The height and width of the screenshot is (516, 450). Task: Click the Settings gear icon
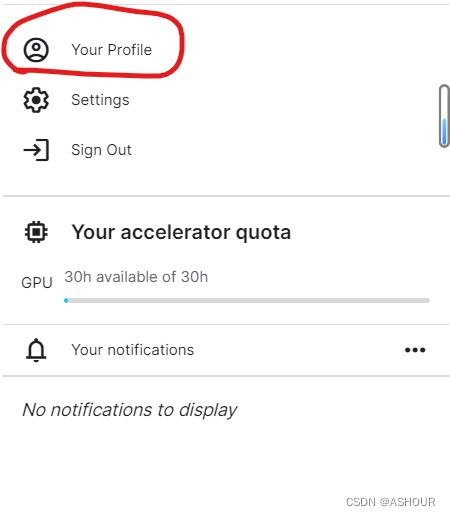pos(36,100)
